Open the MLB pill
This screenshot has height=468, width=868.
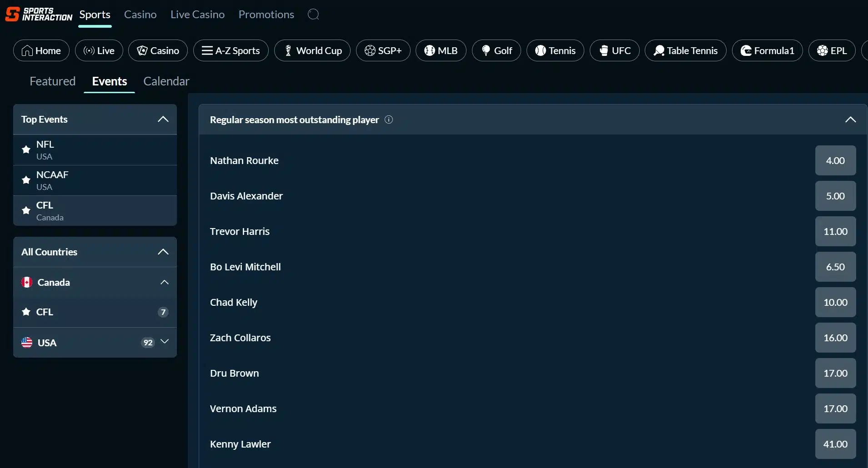tap(441, 50)
